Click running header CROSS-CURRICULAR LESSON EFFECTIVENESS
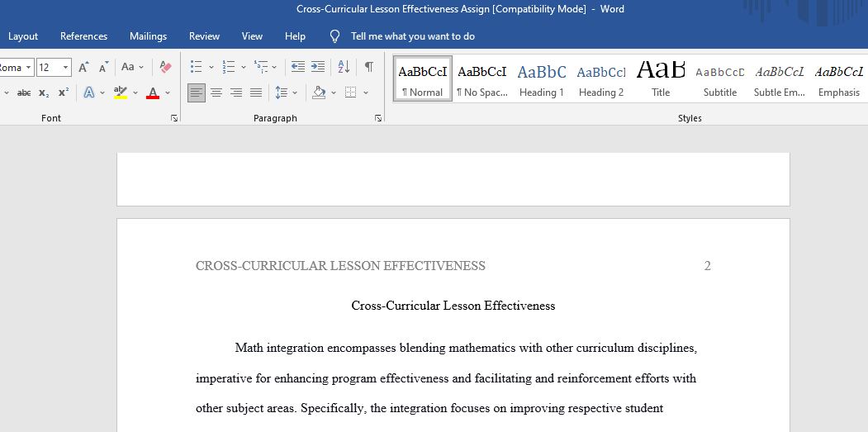The width and height of the screenshot is (868, 432). (x=340, y=266)
